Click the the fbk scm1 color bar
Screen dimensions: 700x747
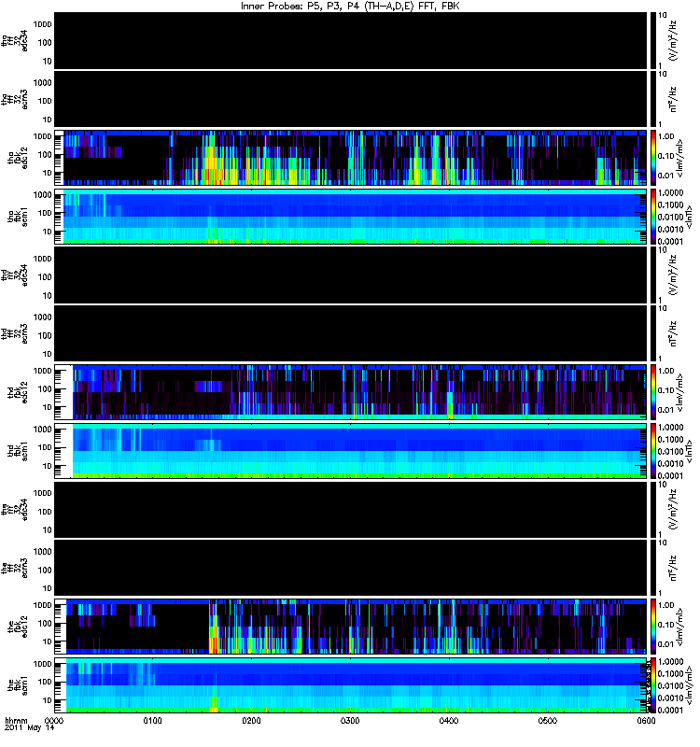click(x=653, y=685)
